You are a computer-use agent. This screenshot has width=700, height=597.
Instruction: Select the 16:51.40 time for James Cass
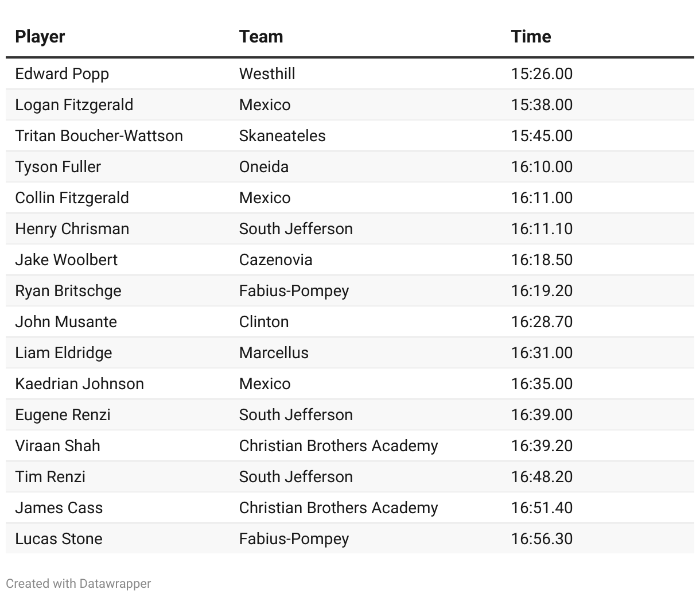pyautogui.click(x=542, y=508)
